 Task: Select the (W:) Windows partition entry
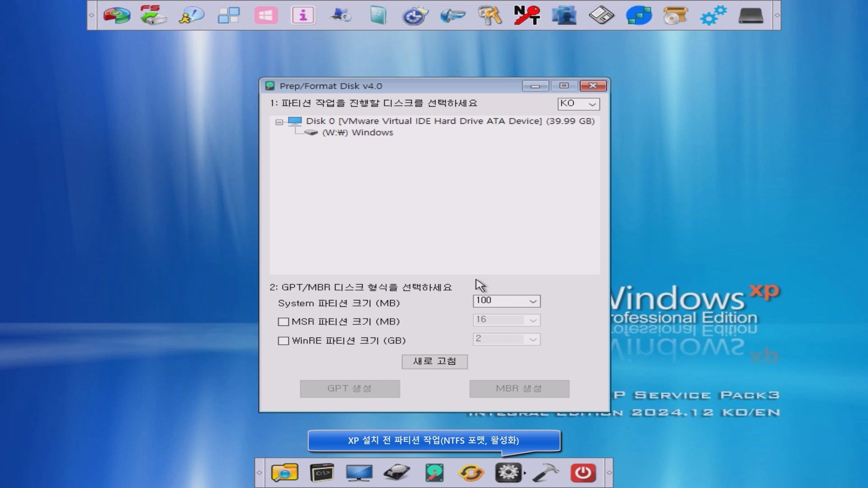pyautogui.click(x=357, y=132)
